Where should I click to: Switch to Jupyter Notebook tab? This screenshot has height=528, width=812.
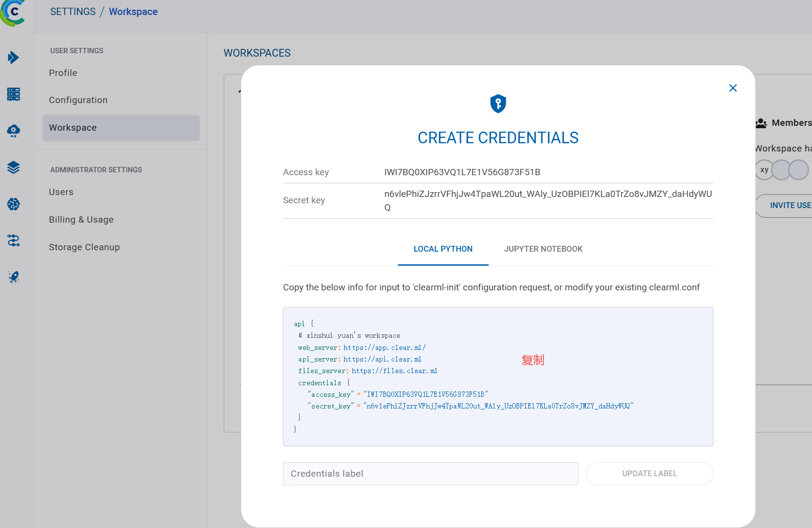pyautogui.click(x=543, y=249)
